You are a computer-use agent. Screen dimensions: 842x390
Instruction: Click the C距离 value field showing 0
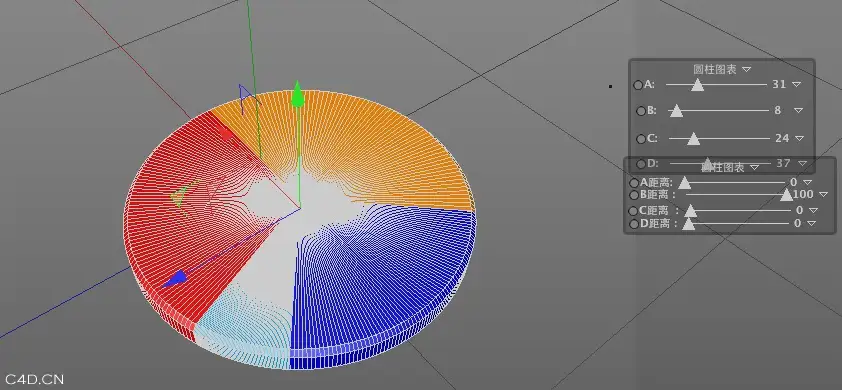point(799,210)
